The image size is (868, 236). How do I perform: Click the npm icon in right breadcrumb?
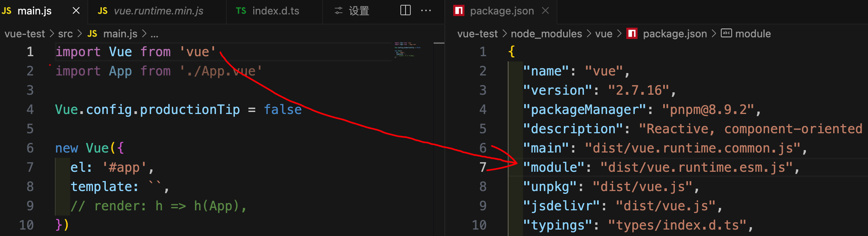point(632,34)
